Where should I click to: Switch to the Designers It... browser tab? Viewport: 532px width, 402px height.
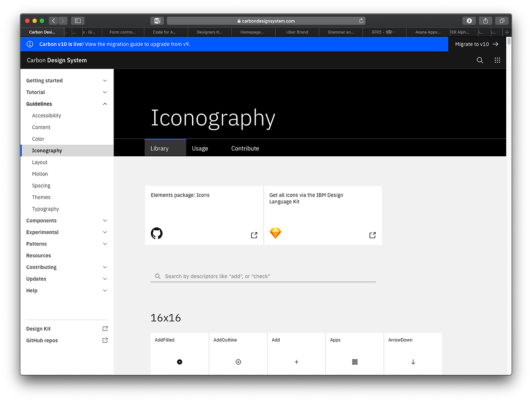[209, 32]
